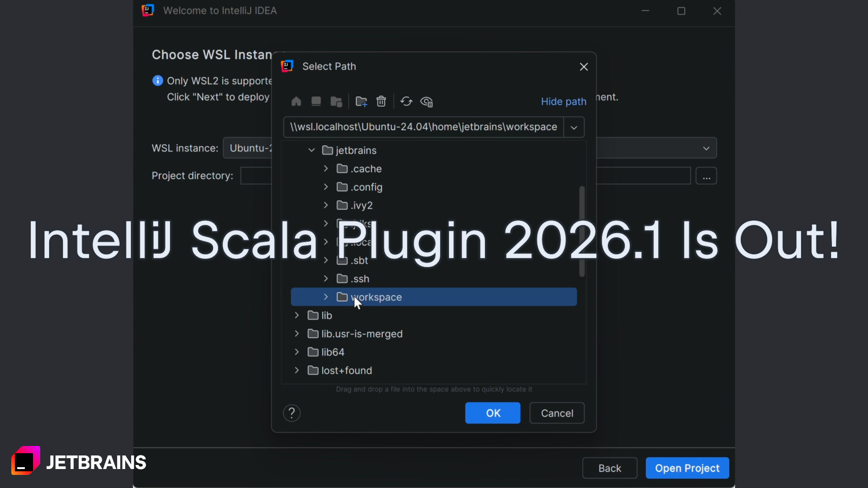This screenshot has height=488, width=868.
Task: Select the Desktop directory icon
Action: [316, 101]
